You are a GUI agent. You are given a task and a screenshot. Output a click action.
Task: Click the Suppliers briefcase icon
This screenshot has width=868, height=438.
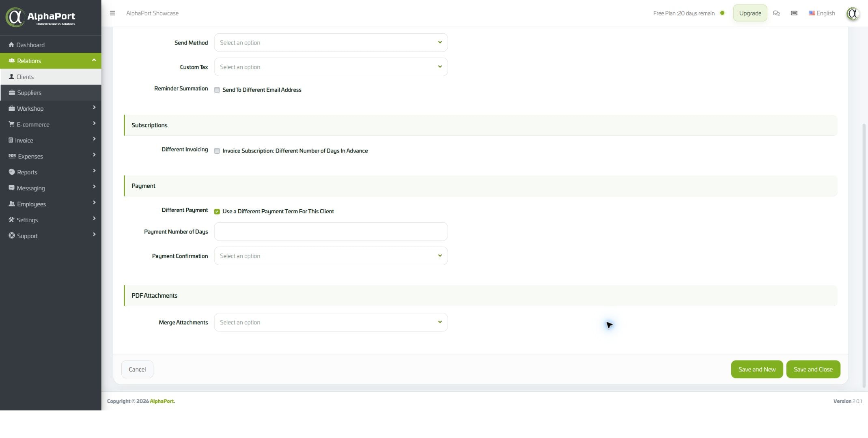click(12, 92)
